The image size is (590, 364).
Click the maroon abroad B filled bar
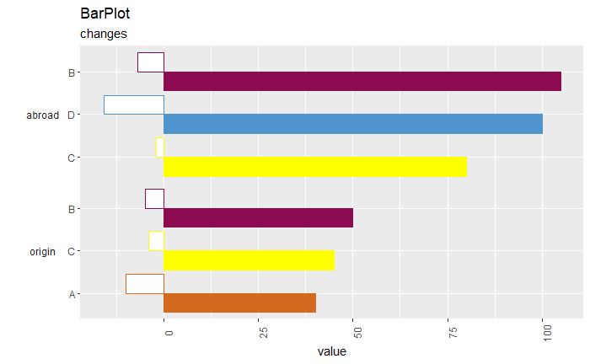coord(362,81)
